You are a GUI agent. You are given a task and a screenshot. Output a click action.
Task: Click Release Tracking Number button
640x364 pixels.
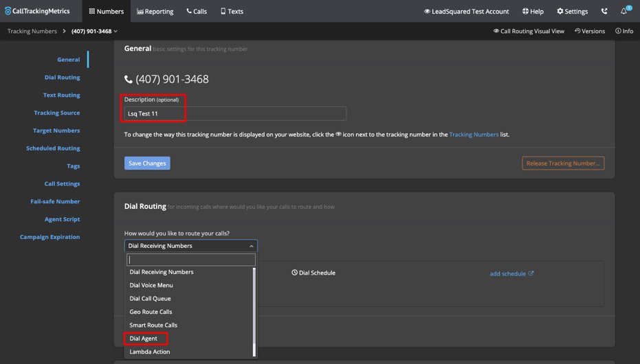[563, 163]
